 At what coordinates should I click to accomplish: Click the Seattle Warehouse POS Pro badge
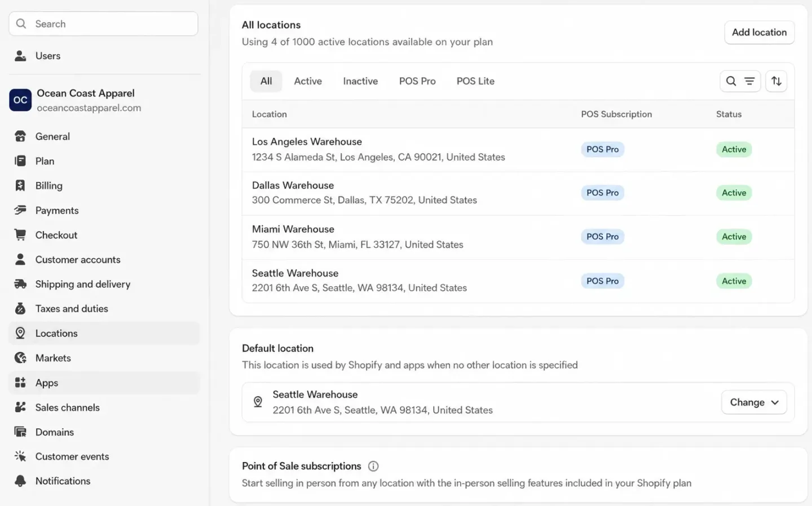point(602,281)
